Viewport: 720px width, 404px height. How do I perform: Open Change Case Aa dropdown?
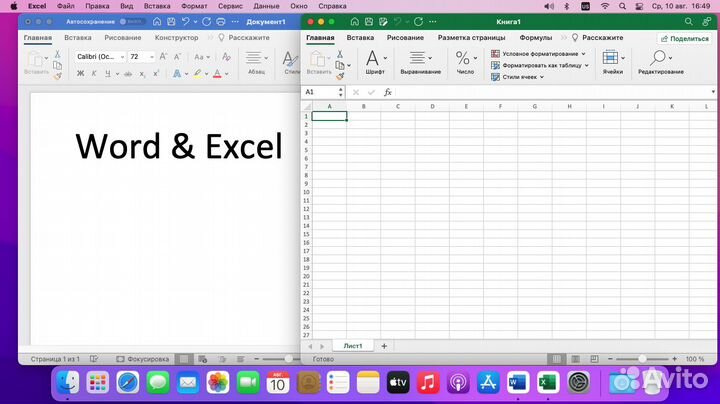202,57
